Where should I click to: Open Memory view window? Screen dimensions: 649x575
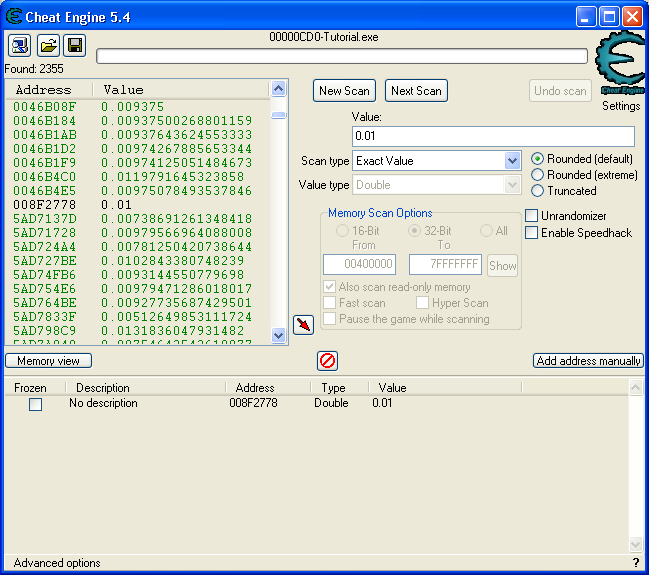48,361
